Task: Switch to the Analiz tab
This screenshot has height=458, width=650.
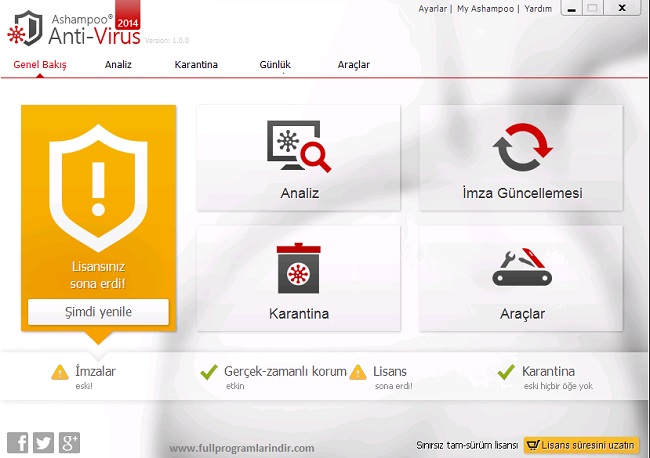Action: click(x=118, y=65)
